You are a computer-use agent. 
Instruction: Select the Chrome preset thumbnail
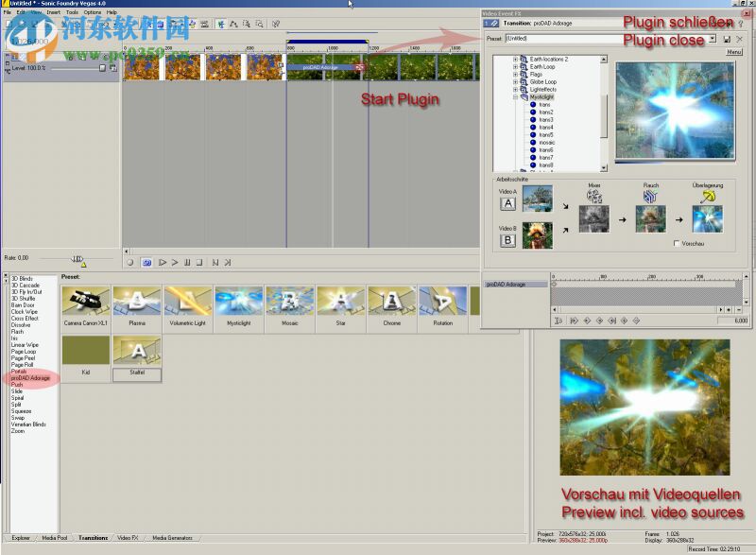point(391,301)
